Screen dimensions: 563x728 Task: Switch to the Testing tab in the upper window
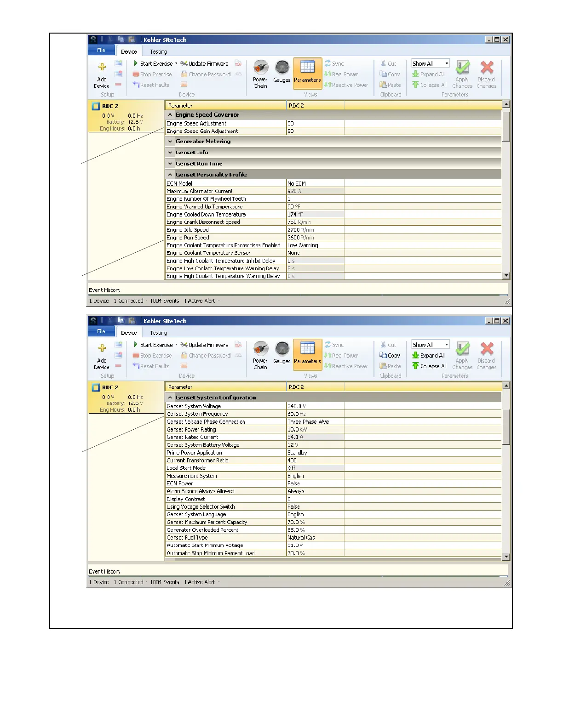click(x=158, y=52)
